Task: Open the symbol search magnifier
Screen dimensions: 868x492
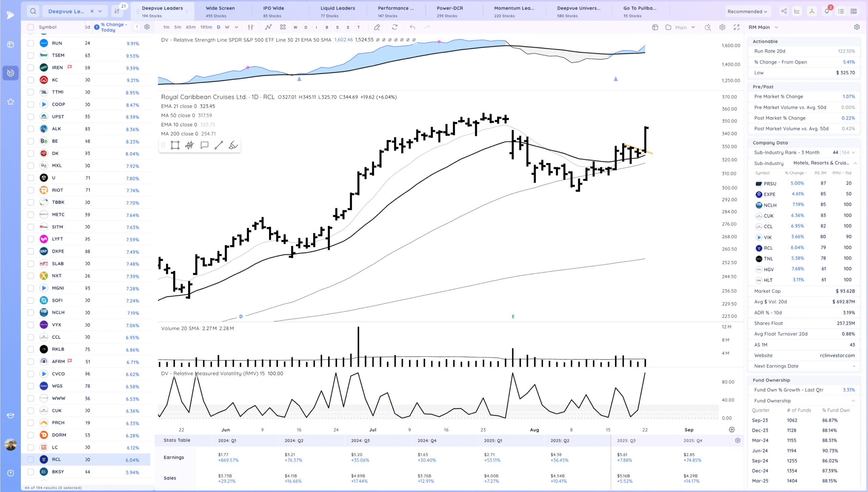Action: pyautogui.click(x=33, y=11)
